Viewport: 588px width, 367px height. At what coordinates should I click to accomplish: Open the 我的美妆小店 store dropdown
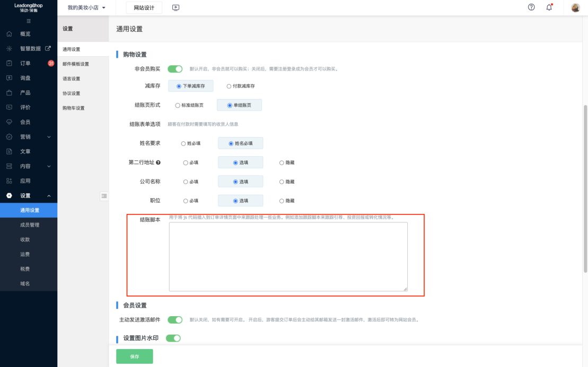[86, 8]
